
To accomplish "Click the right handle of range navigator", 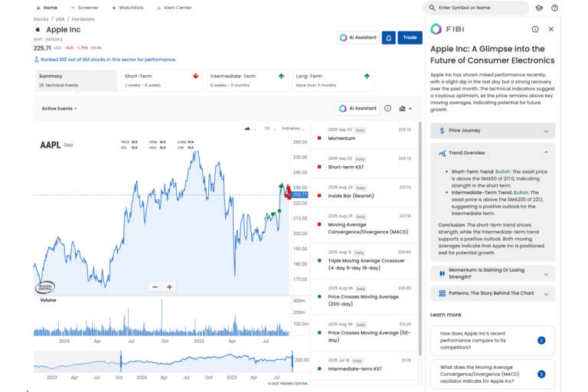I will 292,361.
